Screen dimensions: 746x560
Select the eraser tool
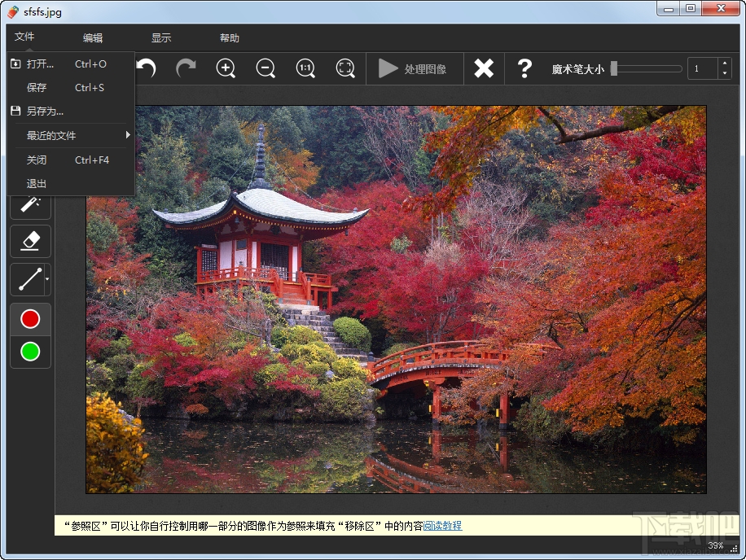pyautogui.click(x=30, y=241)
